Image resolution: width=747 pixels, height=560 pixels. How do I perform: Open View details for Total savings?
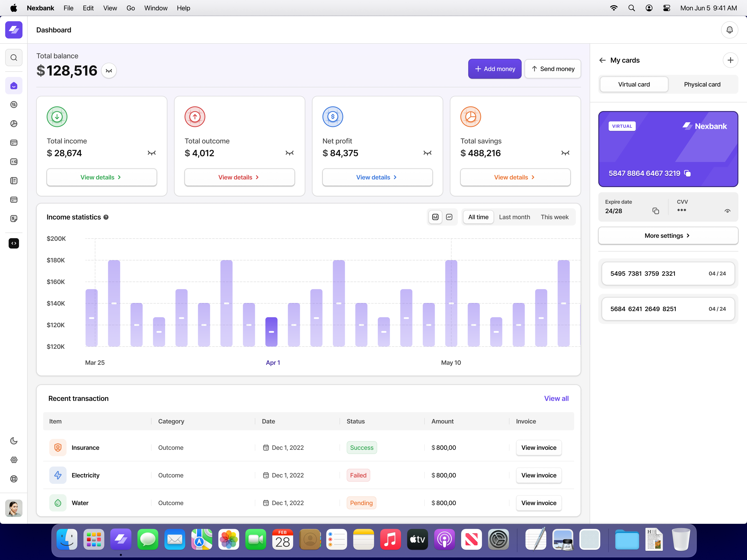[x=515, y=177]
